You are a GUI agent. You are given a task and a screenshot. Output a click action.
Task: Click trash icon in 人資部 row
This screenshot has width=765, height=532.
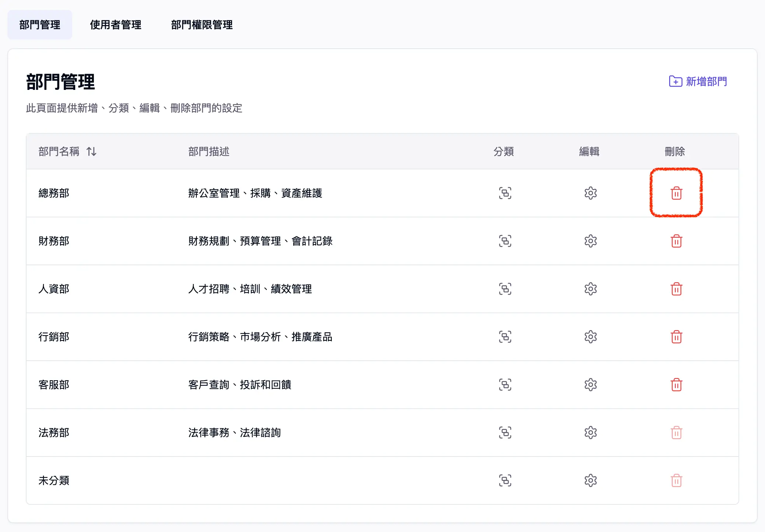pos(676,289)
